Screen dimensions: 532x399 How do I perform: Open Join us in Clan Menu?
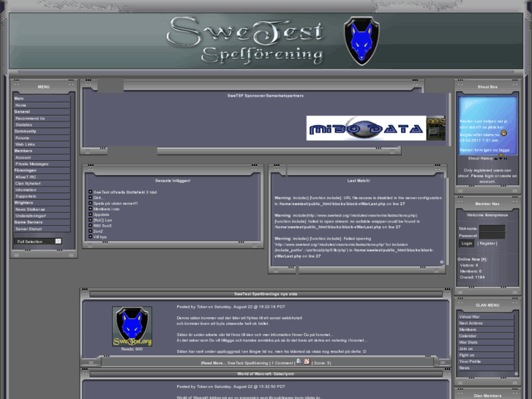point(466,348)
